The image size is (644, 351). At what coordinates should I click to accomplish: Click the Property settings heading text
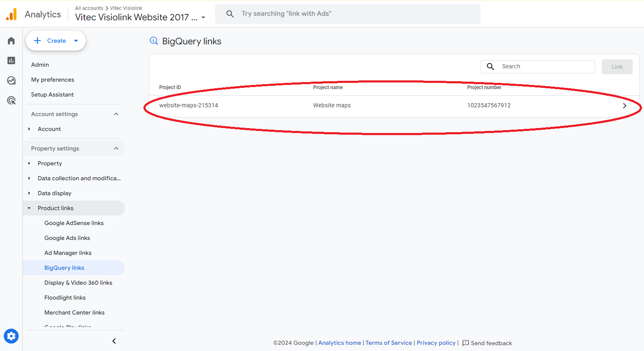[55, 148]
